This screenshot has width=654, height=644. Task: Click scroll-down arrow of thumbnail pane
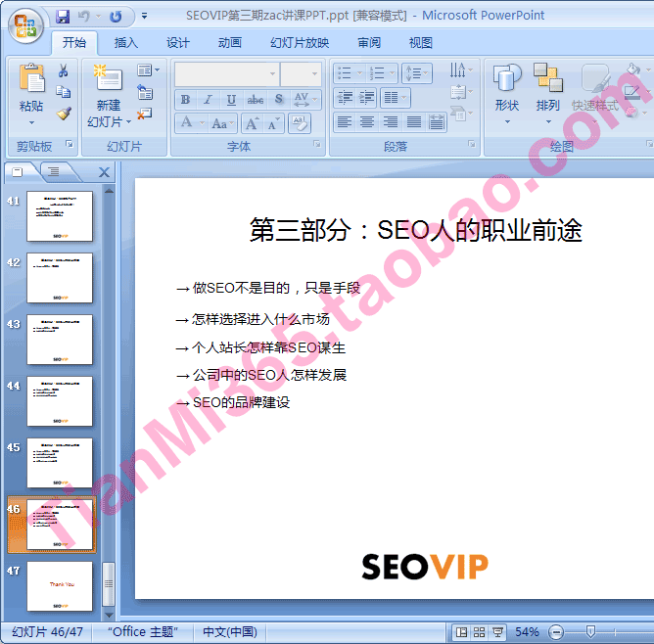(x=110, y=615)
